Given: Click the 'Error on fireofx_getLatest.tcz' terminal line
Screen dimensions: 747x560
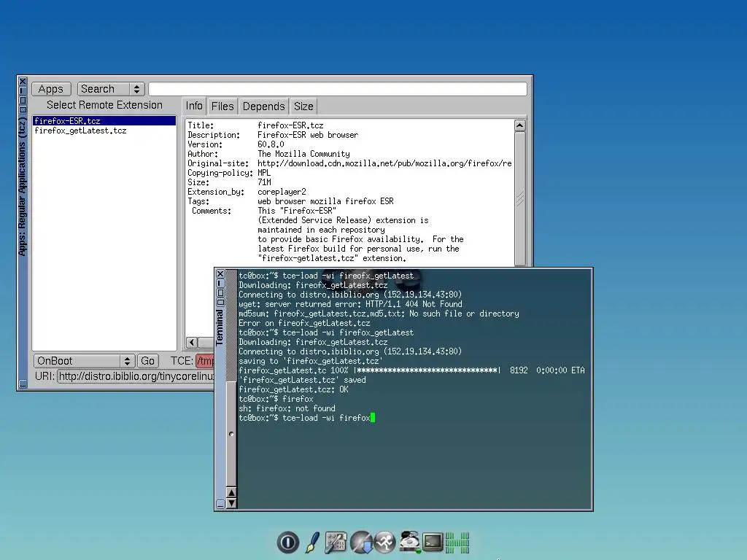Looking at the screenshot, I should click(304, 323).
